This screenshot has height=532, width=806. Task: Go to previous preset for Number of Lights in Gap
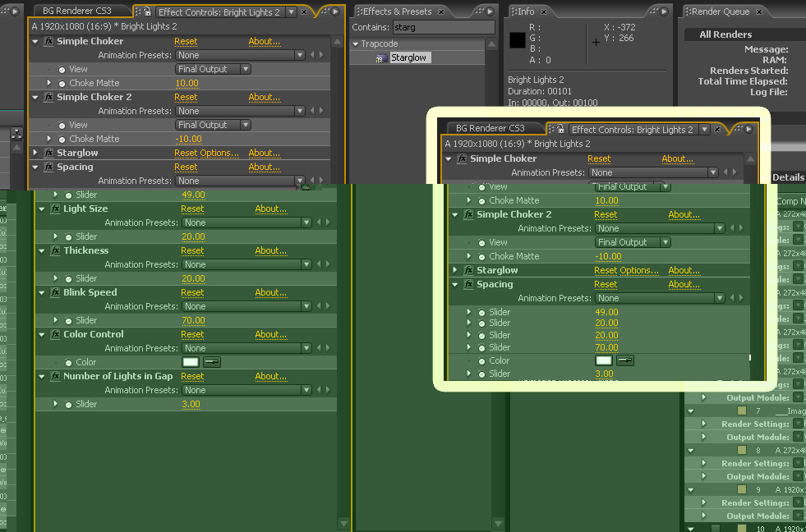tap(320, 390)
